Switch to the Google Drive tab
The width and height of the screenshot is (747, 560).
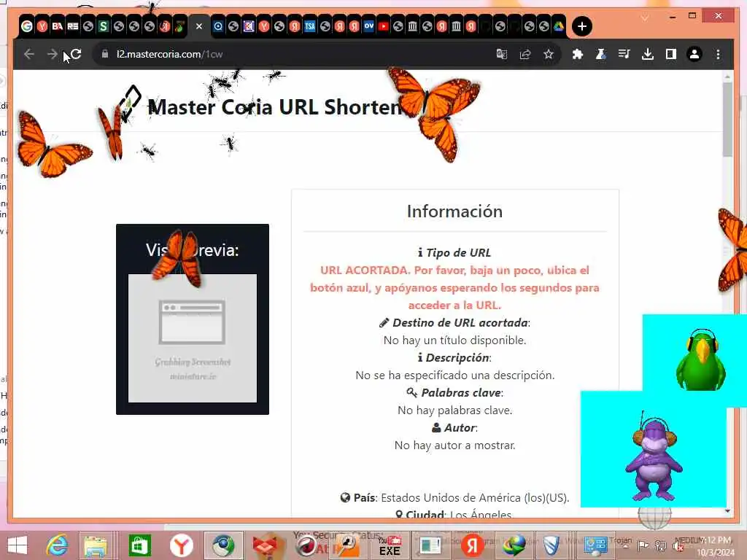[x=558, y=26]
